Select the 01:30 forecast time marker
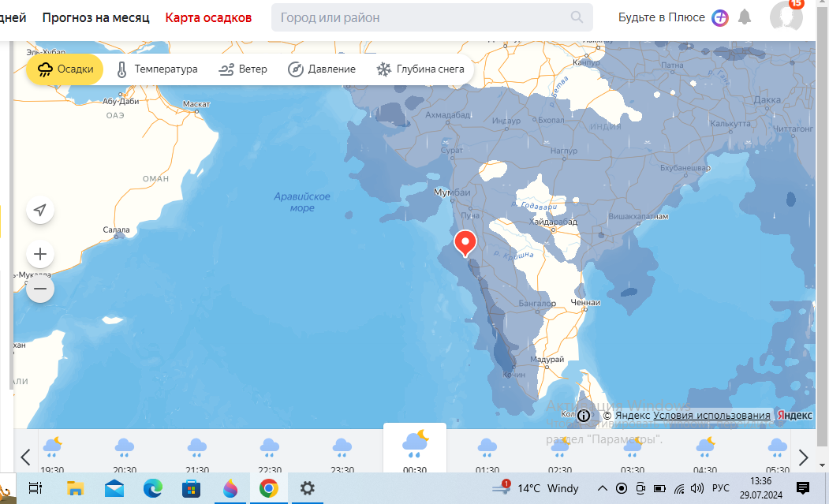Viewport: 829px width, 504px height. pyautogui.click(x=487, y=455)
